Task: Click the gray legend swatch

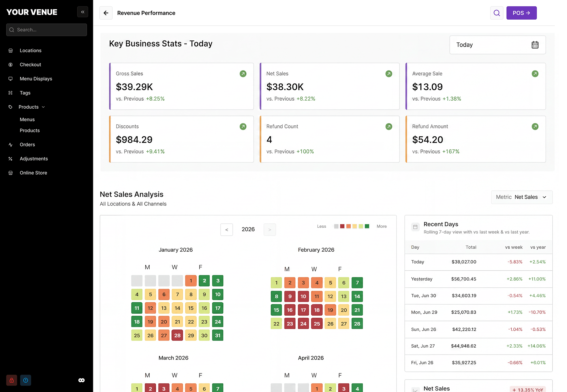Action: [x=336, y=226]
